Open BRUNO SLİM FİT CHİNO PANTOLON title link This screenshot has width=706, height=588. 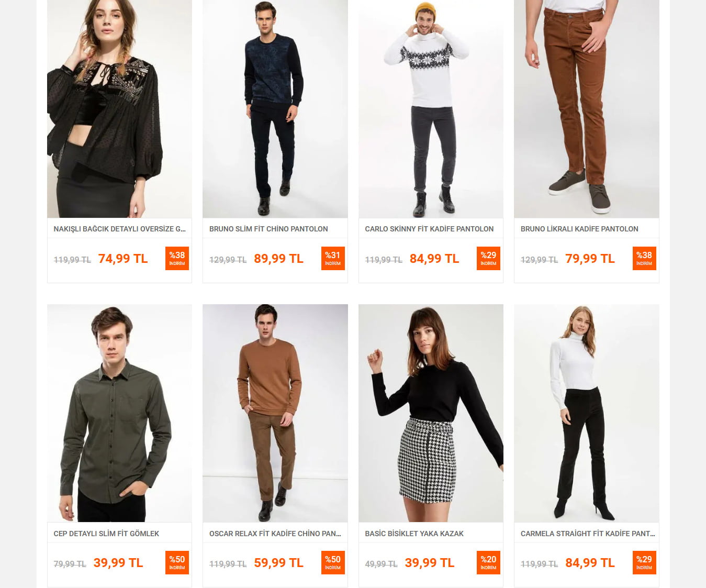pos(268,229)
